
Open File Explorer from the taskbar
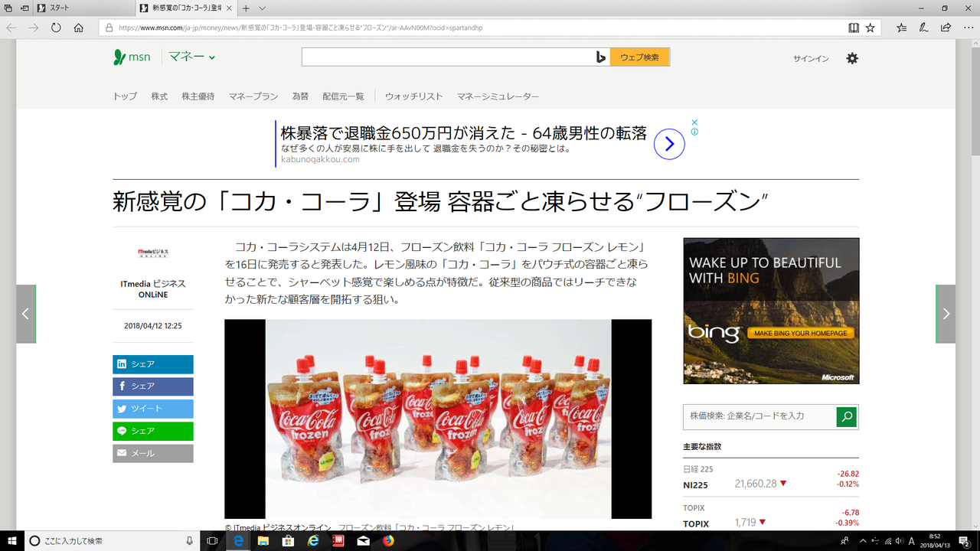(263, 541)
